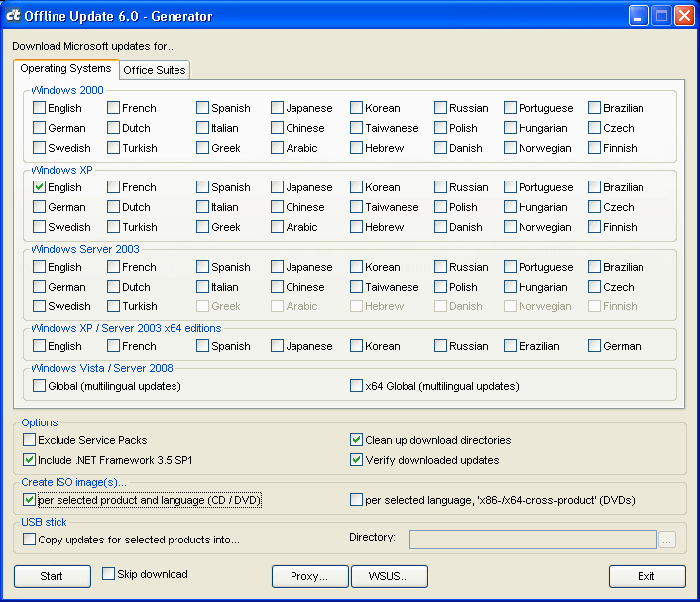Tick the Skip download checkbox
This screenshot has width=700, height=602.
coord(108,574)
